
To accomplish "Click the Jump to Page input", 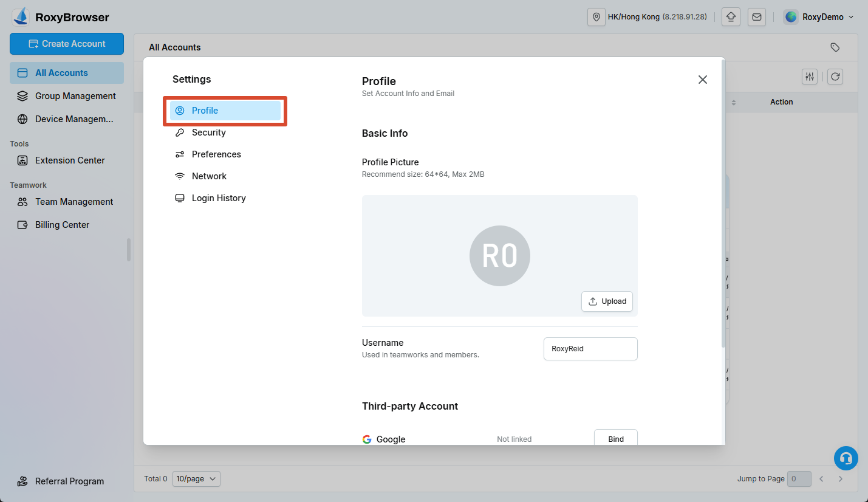I will coord(799,479).
